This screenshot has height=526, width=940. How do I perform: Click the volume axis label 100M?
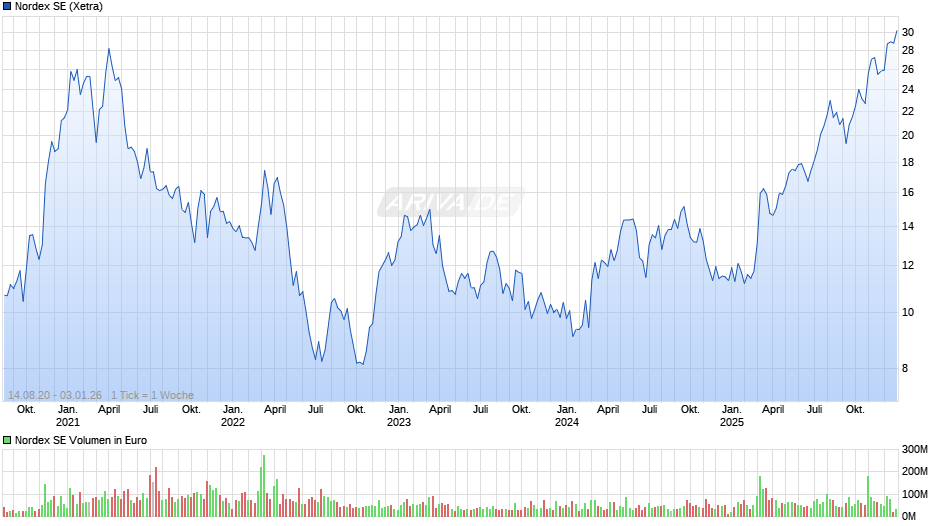pyautogui.click(x=915, y=494)
